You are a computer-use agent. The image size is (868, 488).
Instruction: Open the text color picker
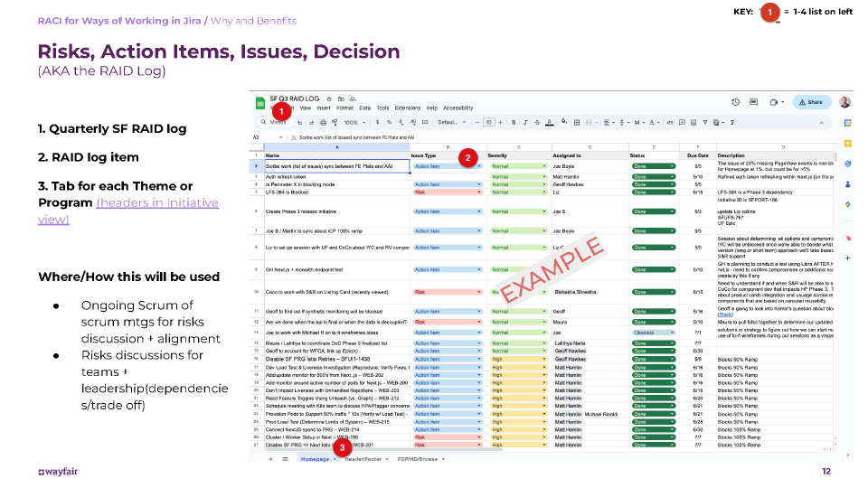pos(549,122)
